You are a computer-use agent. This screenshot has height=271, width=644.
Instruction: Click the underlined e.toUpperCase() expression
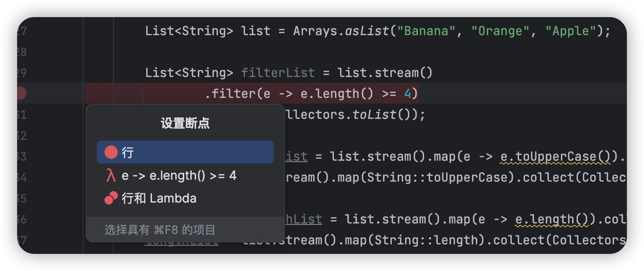coord(556,156)
